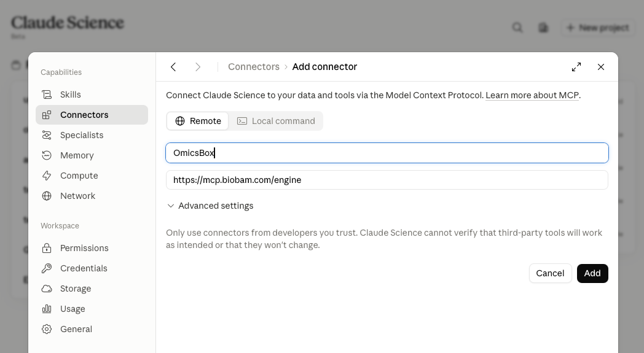Open Credentials key icon
Image resolution: width=644 pixels, height=353 pixels.
(47, 268)
